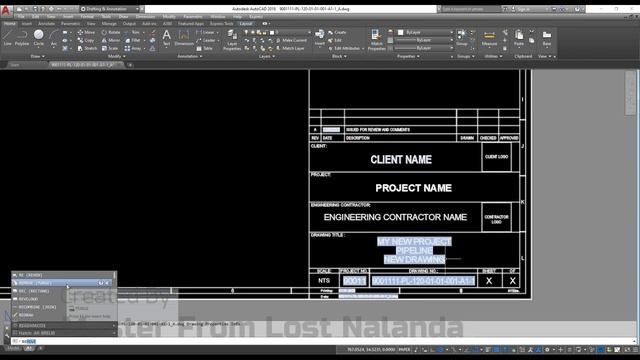The image size is (640, 360).
Task: Open the lineweight ByLayer dropdown
Action: click(424, 40)
